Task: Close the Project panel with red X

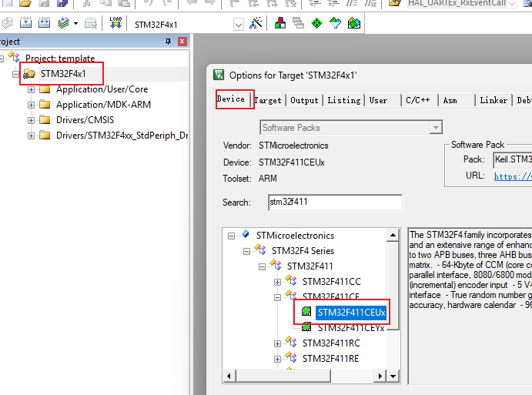Action: click(182, 42)
